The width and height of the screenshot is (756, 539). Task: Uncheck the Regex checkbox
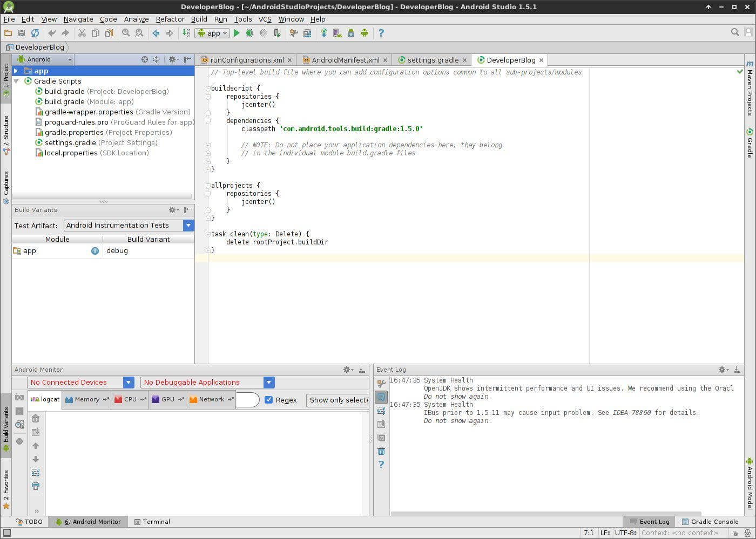[x=269, y=400]
